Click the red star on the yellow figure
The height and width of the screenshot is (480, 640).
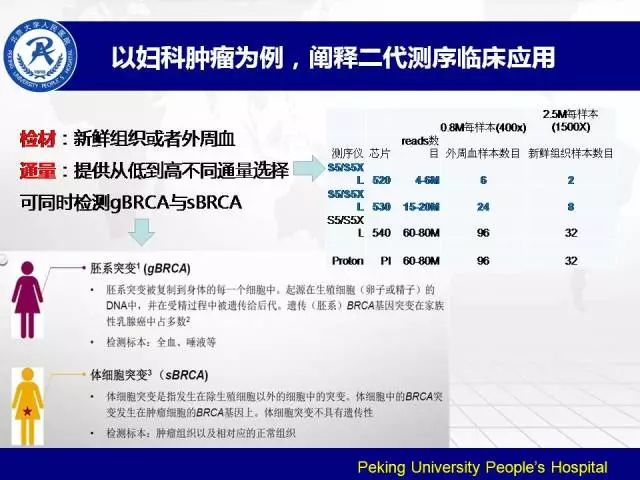tap(27, 410)
